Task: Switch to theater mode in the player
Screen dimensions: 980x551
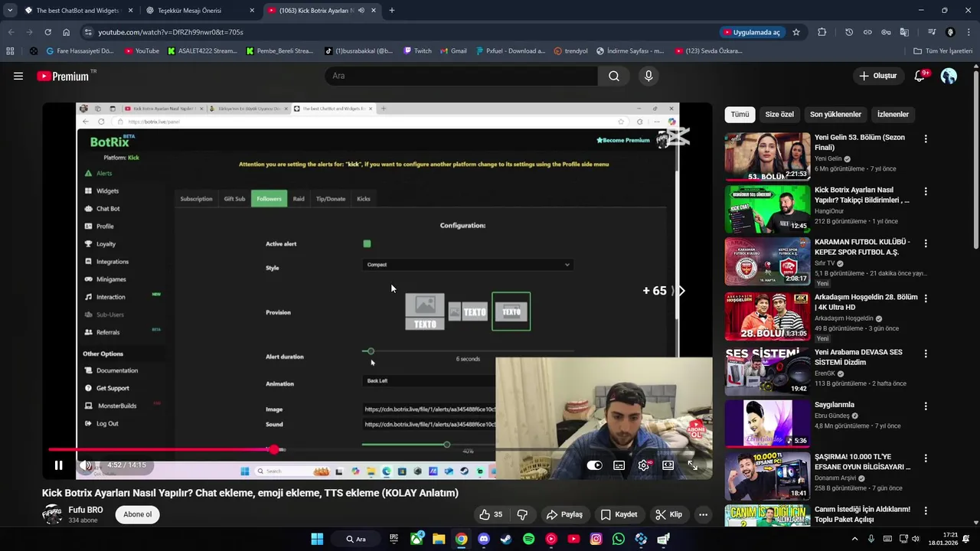Action: click(668, 465)
